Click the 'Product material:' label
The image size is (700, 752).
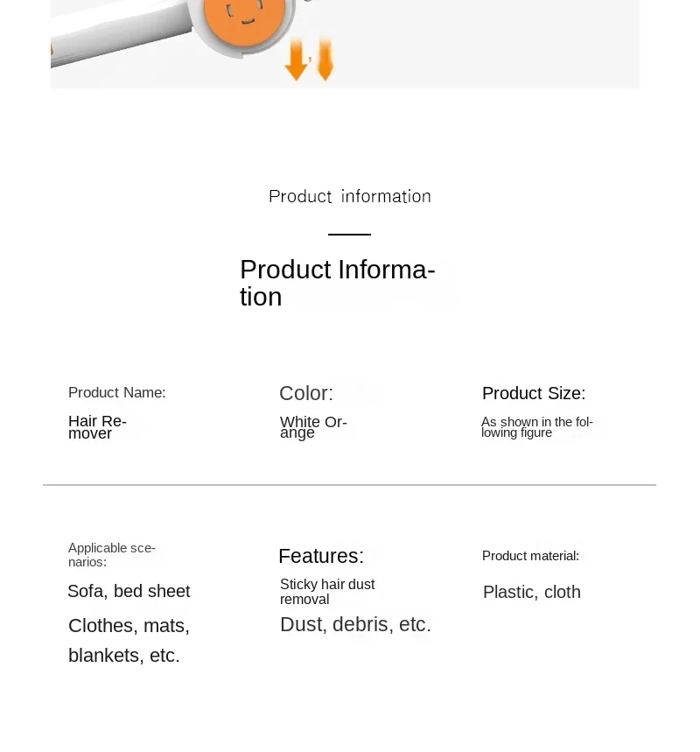(531, 556)
